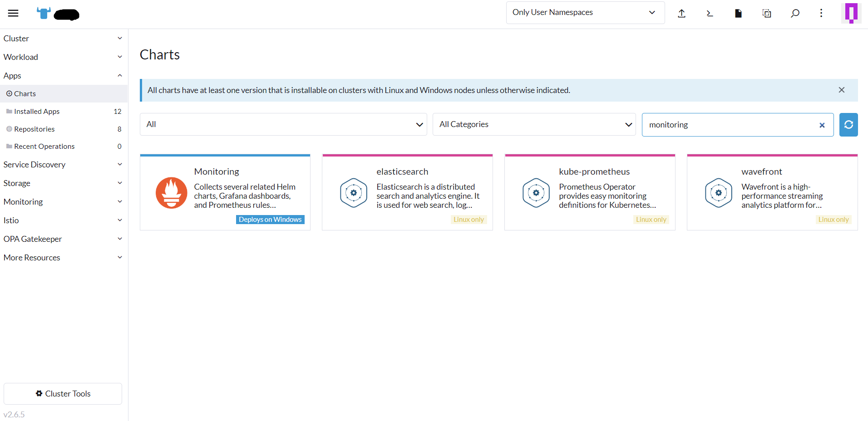Select the Charts sidebar item

tap(64, 93)
